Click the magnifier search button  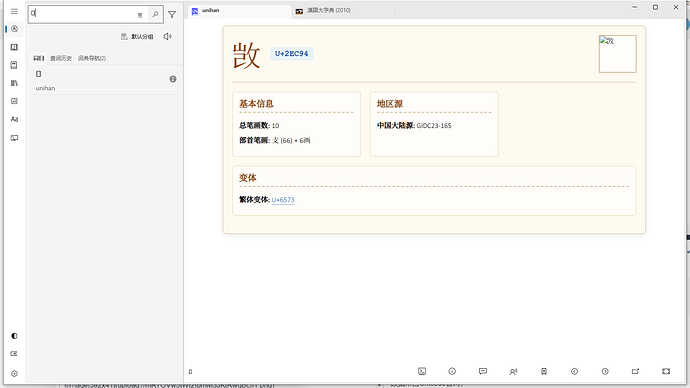click(155, 15)
